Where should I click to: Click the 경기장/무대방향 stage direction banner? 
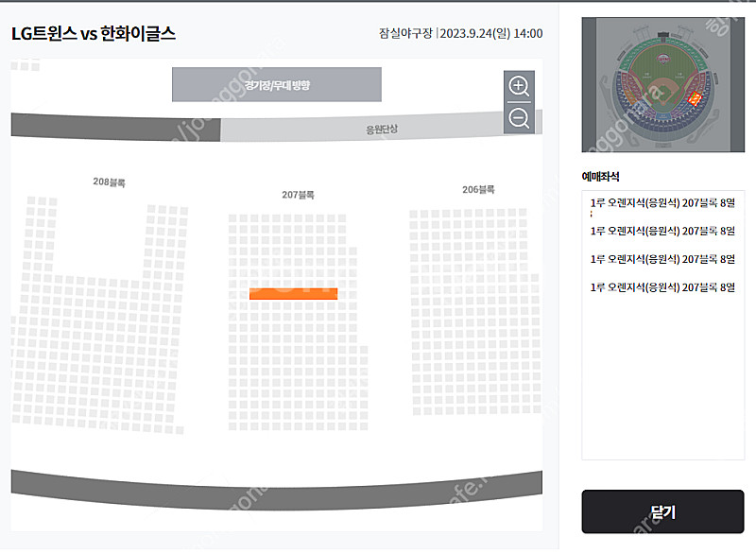276,85
